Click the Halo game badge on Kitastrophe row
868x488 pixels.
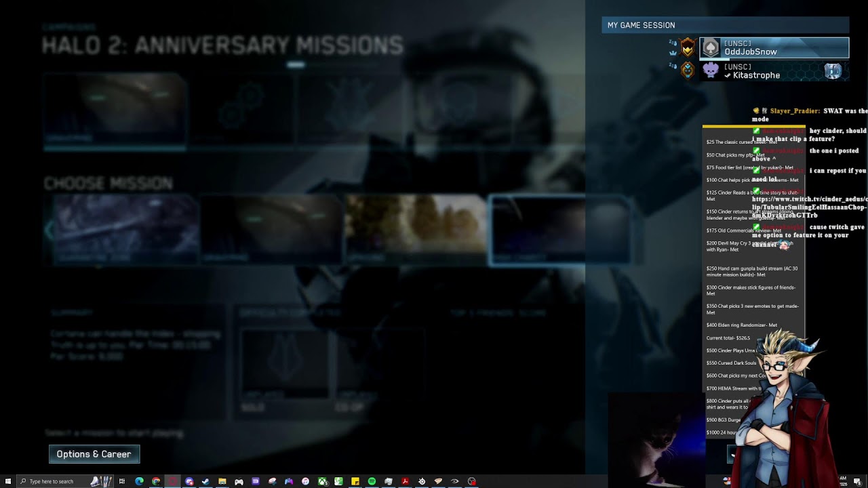coord(833,70)
